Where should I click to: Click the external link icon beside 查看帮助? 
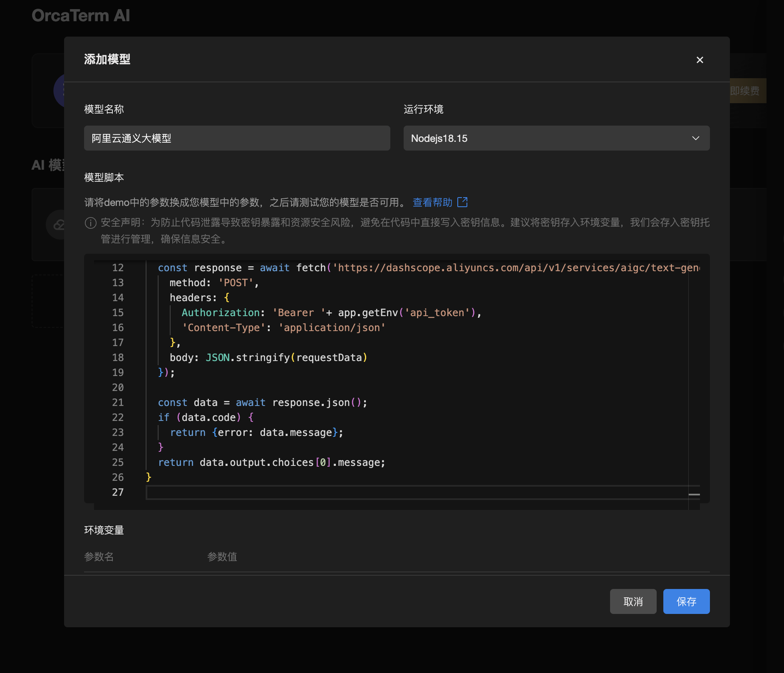pos(462,202)
